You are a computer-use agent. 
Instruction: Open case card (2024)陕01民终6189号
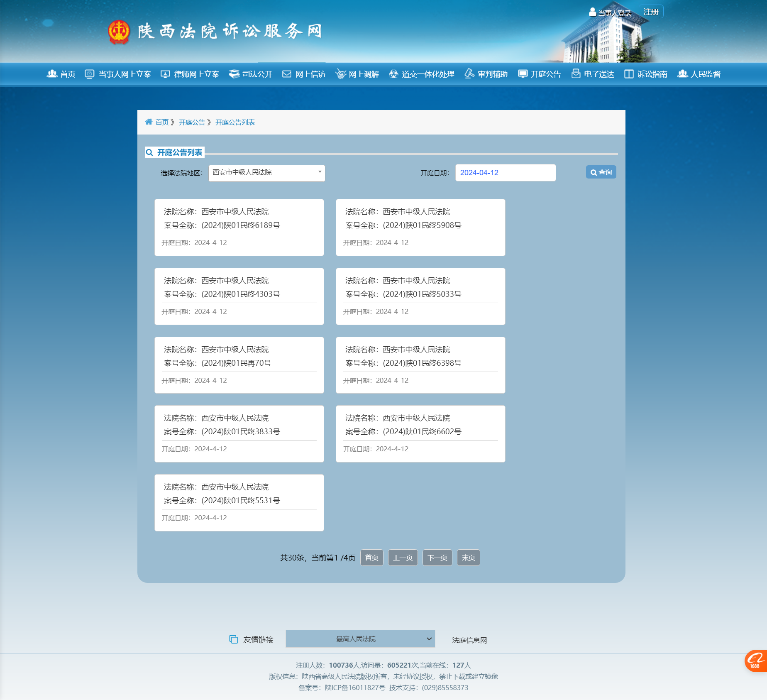(239, 227)
